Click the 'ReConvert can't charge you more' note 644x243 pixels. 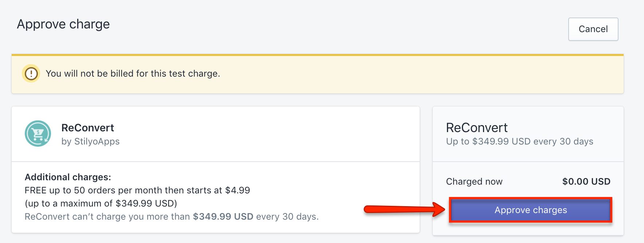pos(172,216)
